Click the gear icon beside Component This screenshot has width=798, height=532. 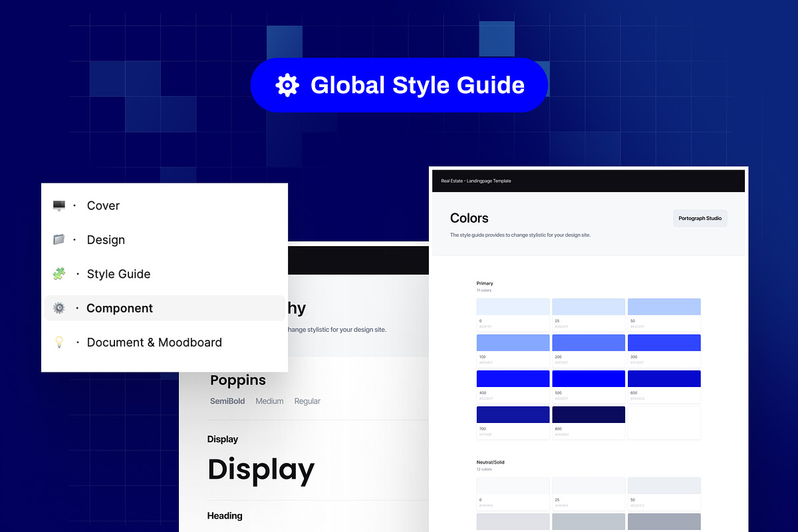59,308
